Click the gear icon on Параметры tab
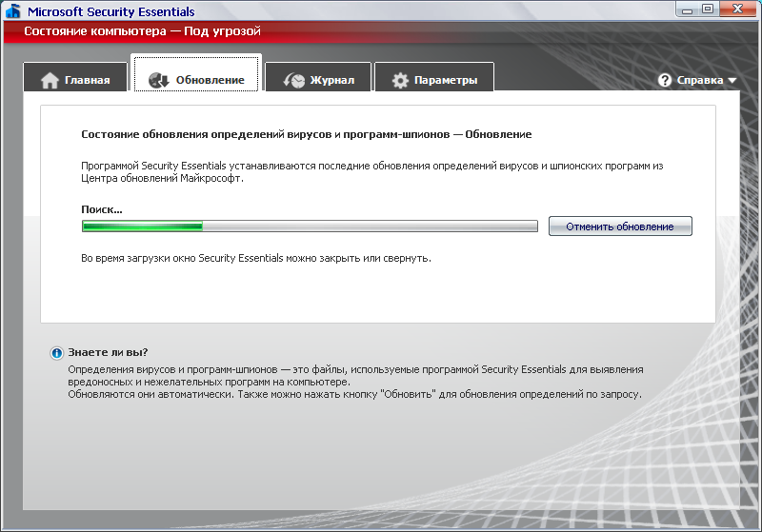The height and width of the screenshot is (532, 762). 400,80
